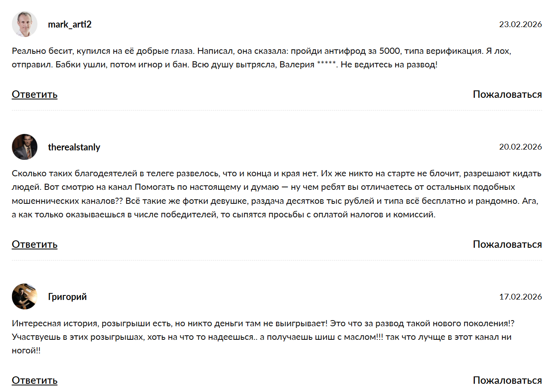Click the word "ногой!!" ending Григорий's comment
Viewport: 550px width, 392px height.
click(26, 350)
